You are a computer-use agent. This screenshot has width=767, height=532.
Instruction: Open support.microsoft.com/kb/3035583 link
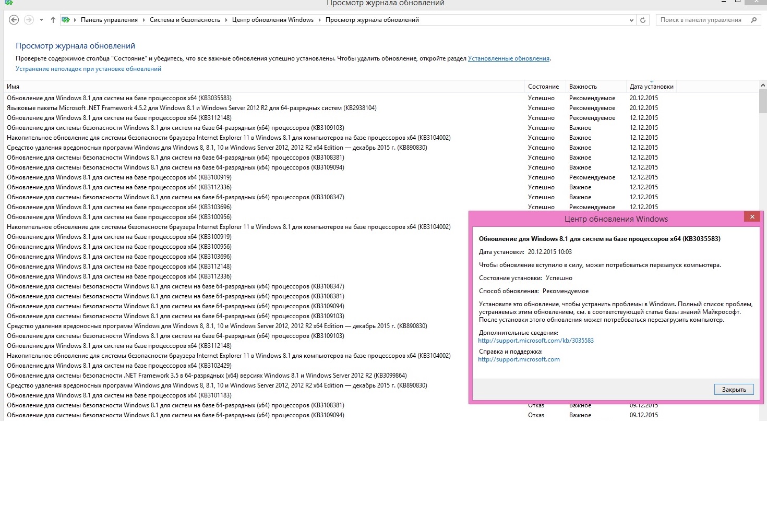point(536,341)
